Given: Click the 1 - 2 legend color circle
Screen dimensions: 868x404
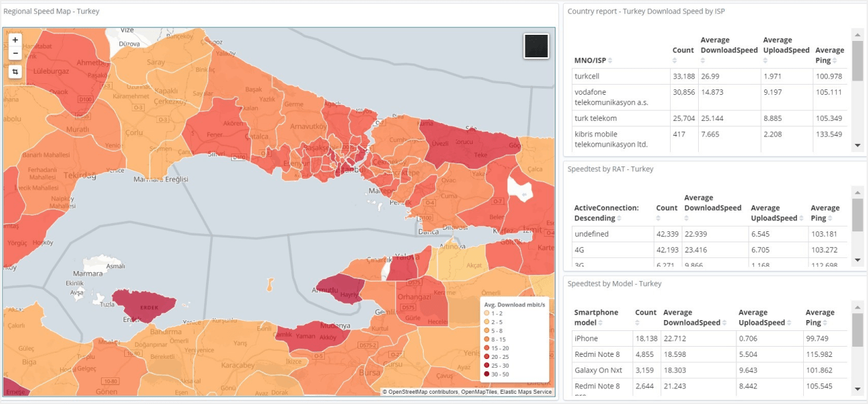Looking at the screenshot, I should coord(487,313).
